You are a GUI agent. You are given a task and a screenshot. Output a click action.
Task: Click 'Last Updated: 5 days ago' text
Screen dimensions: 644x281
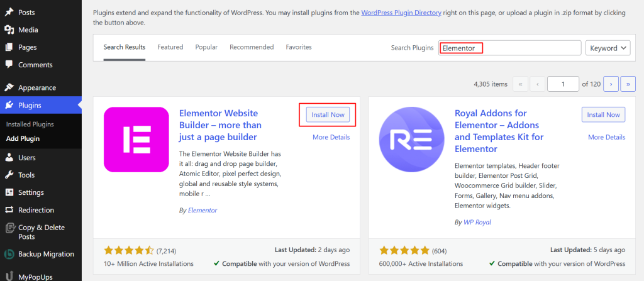click(x=587, y=250)
